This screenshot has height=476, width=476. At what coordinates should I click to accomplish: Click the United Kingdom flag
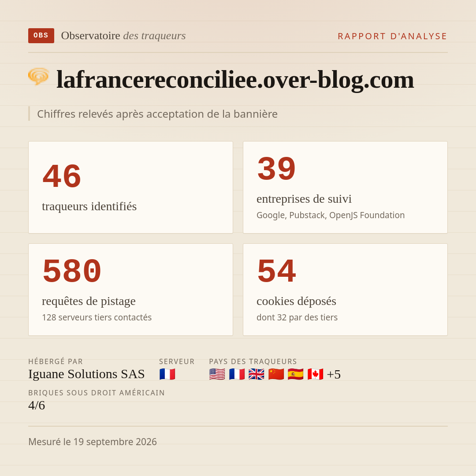pos(257,374)
